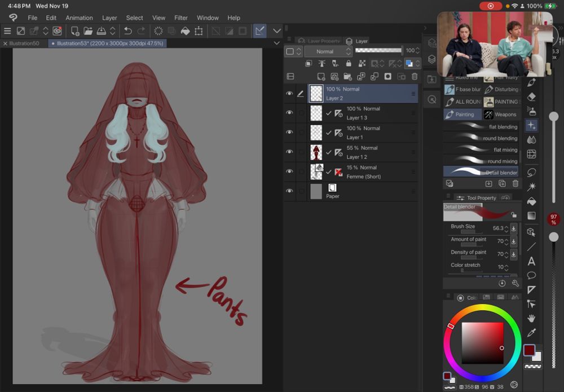Click the Undo arrow icon

pos(128,31)
